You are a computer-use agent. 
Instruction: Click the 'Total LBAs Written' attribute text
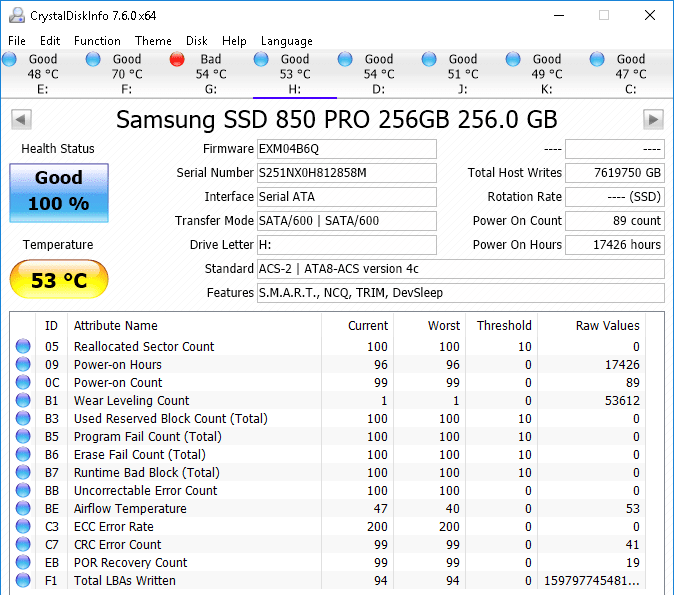[125, 580]
